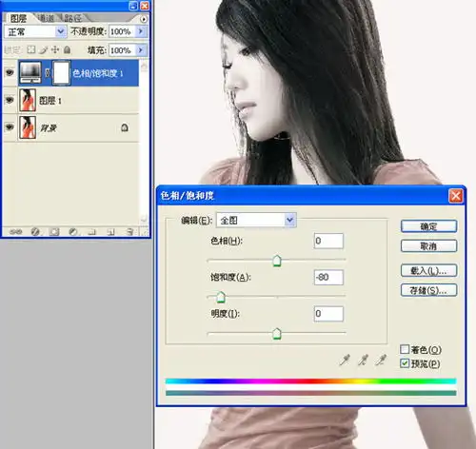This screenshot has height=449, width=476.
Task: Click the saturation slider handle
Action: [221, 298]
